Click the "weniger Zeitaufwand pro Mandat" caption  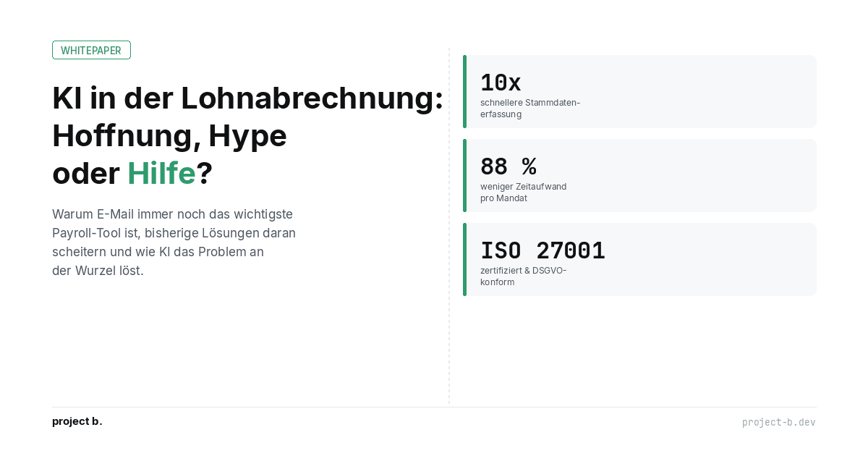coord(523,193)
